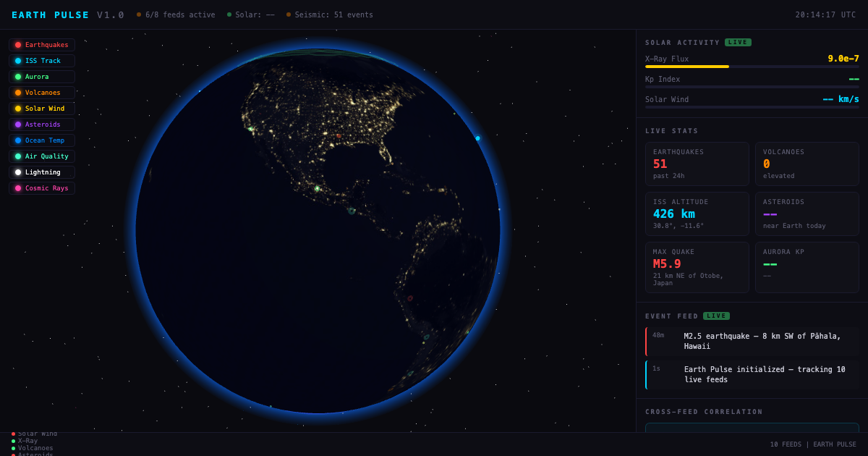Click the V1.0 version label

pyautogui.click(x=111, y=14)
